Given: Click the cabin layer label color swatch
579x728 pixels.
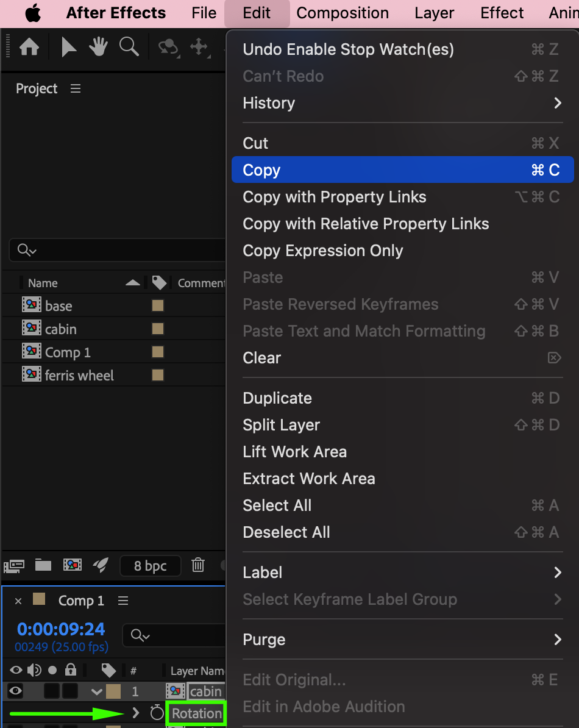Looking at the screenshot, I should coord(113,691).
